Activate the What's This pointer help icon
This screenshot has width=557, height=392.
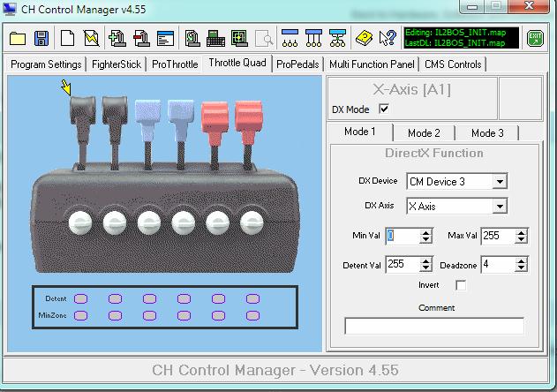(388, 38)
